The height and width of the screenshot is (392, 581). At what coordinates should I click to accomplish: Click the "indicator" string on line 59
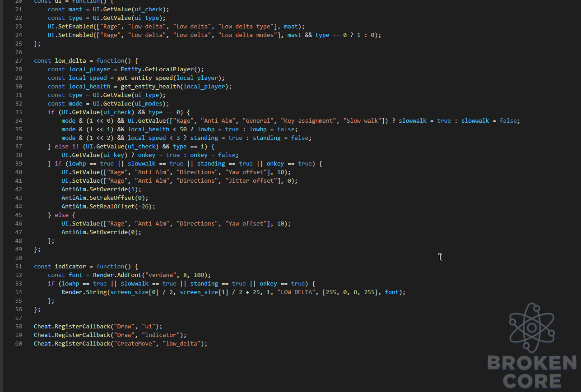pos(161,335)
